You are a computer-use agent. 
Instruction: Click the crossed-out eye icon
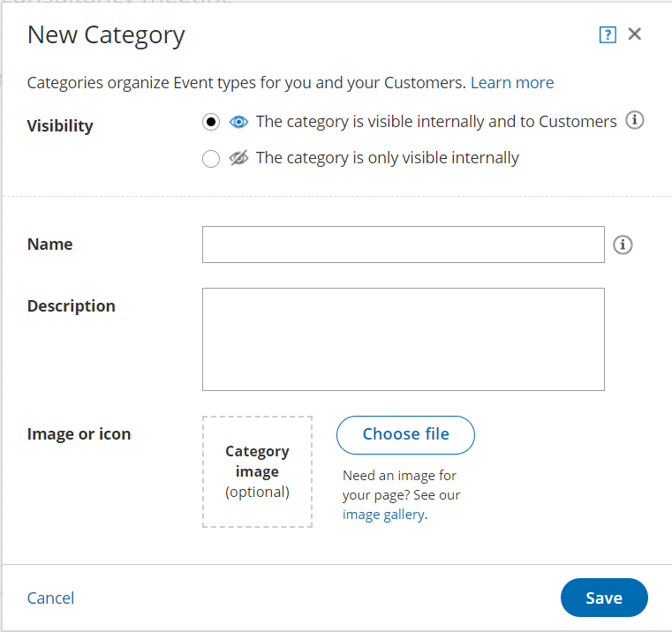[238, 158]
